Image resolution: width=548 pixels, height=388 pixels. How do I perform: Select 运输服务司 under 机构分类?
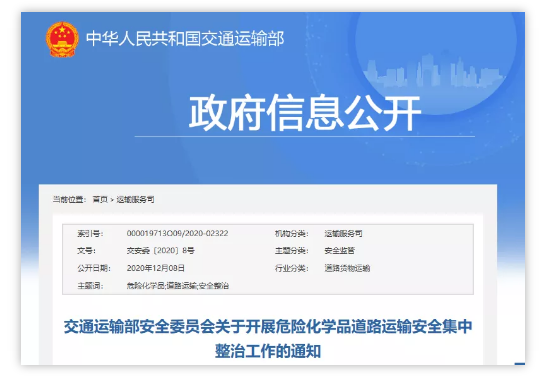343,233
